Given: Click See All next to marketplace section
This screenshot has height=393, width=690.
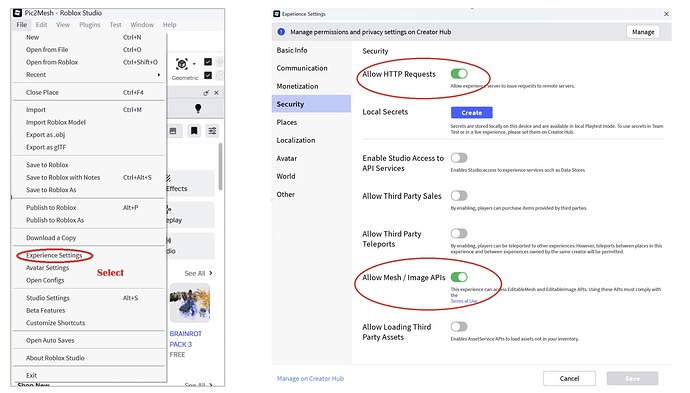Looking at the screenshot, I should (198, 273).
